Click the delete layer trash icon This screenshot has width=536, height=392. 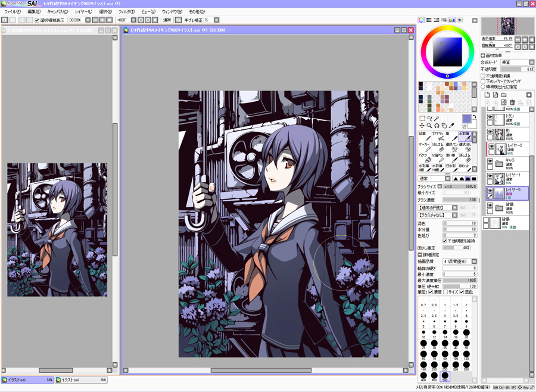click(x=512, y=102)
